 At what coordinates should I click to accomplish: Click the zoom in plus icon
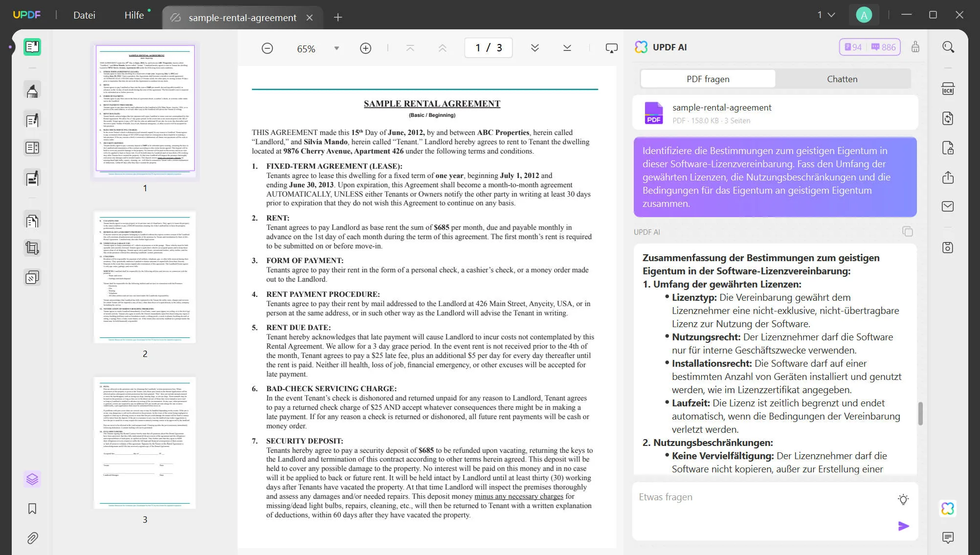365,48
